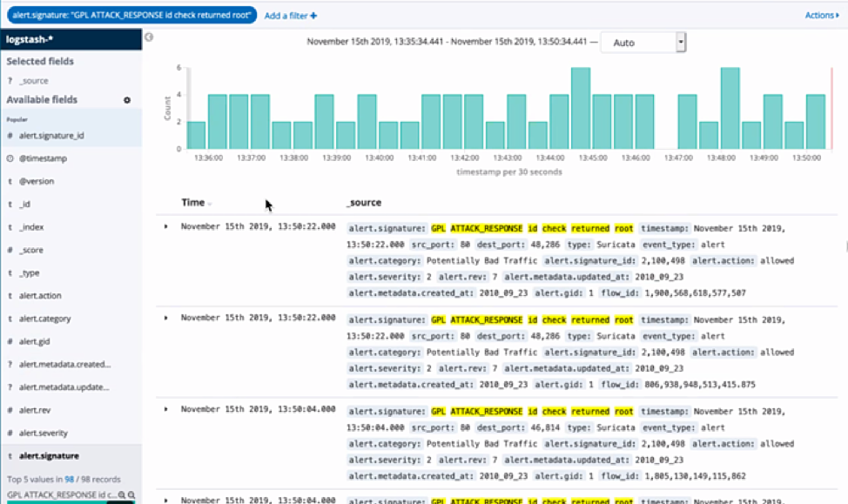Select the @timestamp field in the sidebar

[71, 158]
